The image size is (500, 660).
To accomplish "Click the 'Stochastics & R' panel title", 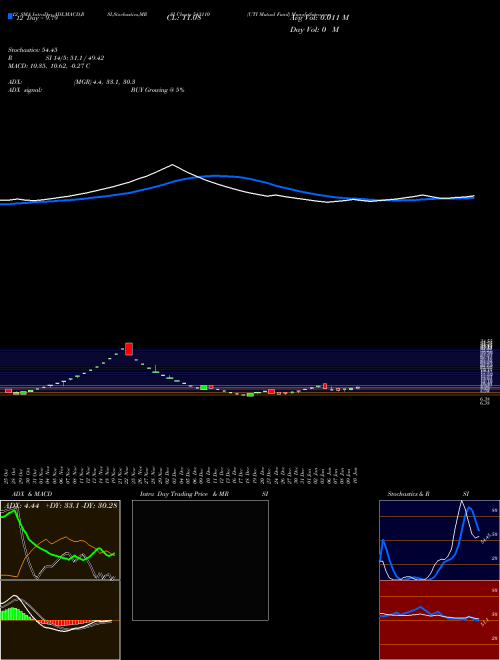I will click(408, 494).
